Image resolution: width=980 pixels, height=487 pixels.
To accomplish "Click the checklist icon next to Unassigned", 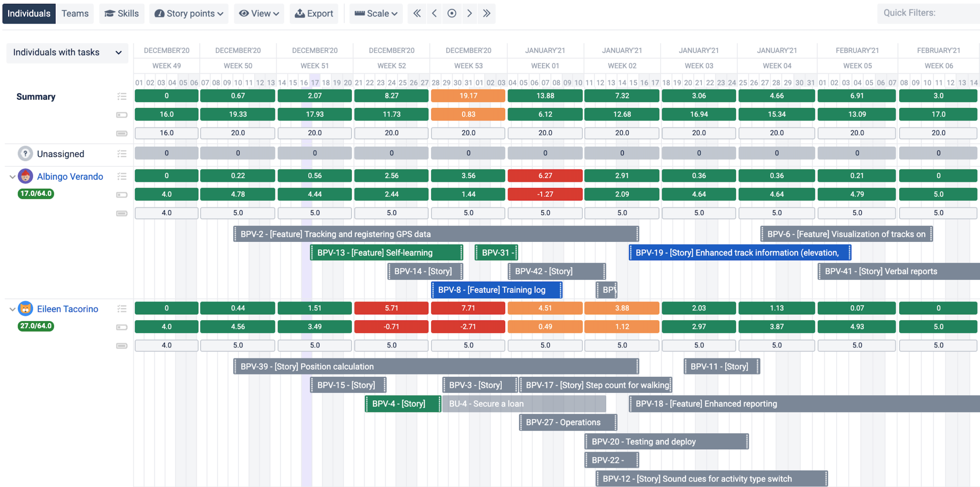I will click(122, 153).
